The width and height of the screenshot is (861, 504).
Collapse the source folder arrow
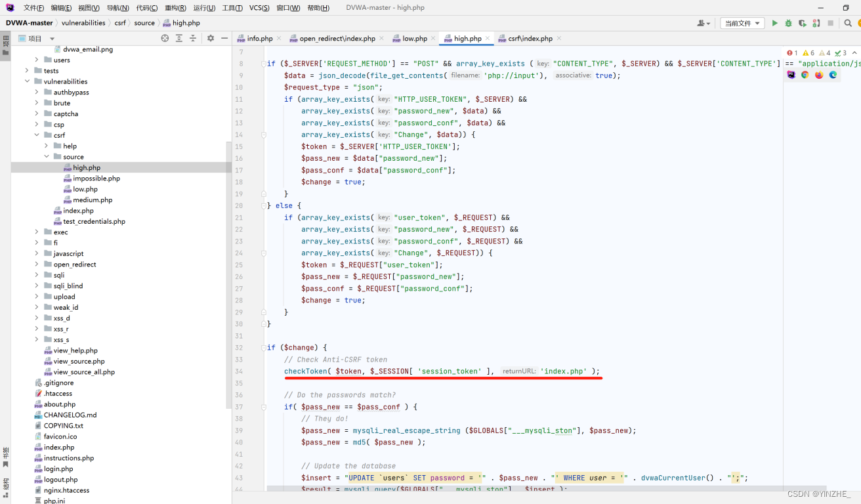(47, 157)
